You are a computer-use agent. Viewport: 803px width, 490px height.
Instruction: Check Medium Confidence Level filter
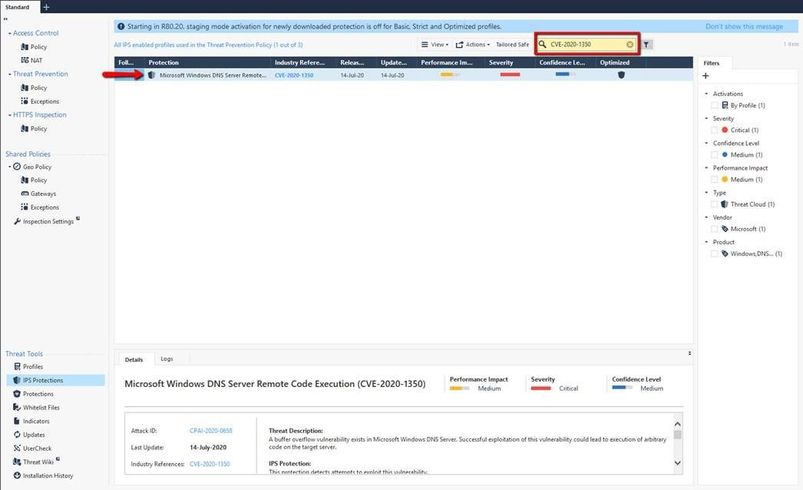coord(714,155)
